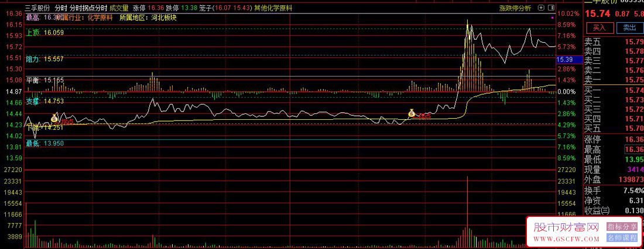Click 买一 row price 15.74
The height and width of the screenshot is (249, 644).
click(x=634, y=90)
